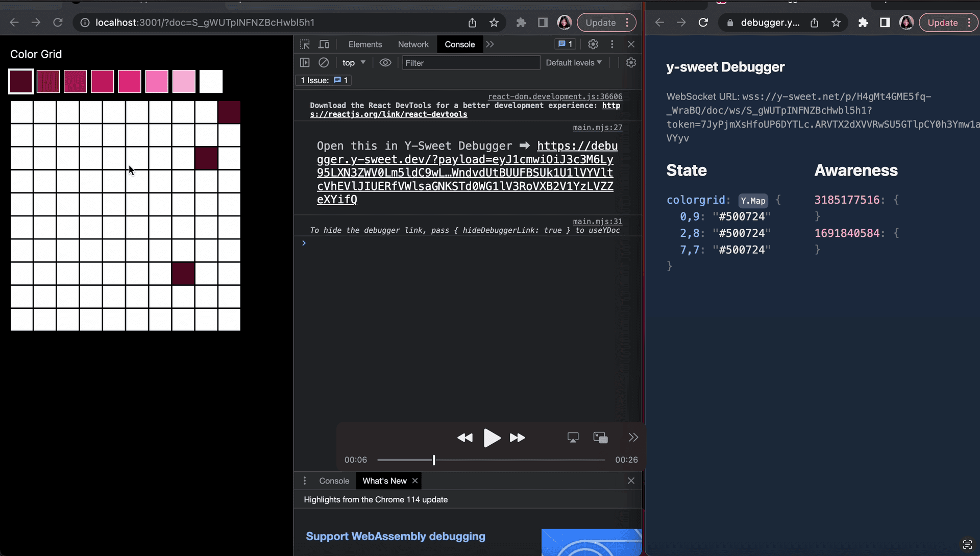Click the settings gear icon in DevTools
Image resolution: width=980 pixels, height=556 pixels.
click(593, 44)
